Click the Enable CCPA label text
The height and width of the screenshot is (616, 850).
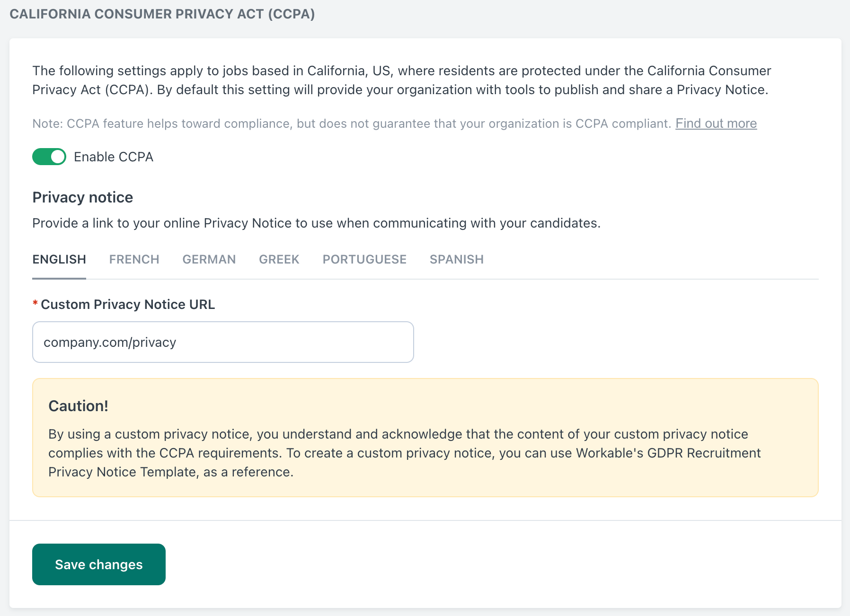pyautogui.click(x=114, y=157)
